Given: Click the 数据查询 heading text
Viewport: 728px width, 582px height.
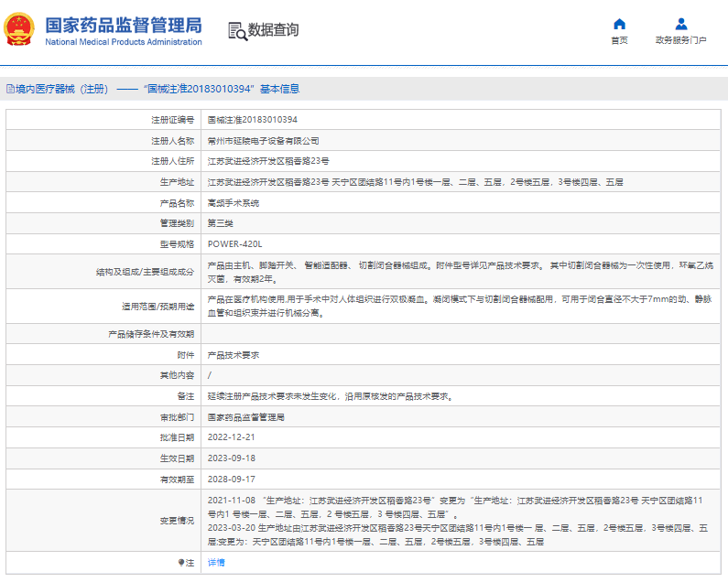Looking at the screenshot, I should pyautogui.click(x=274, y=30).
